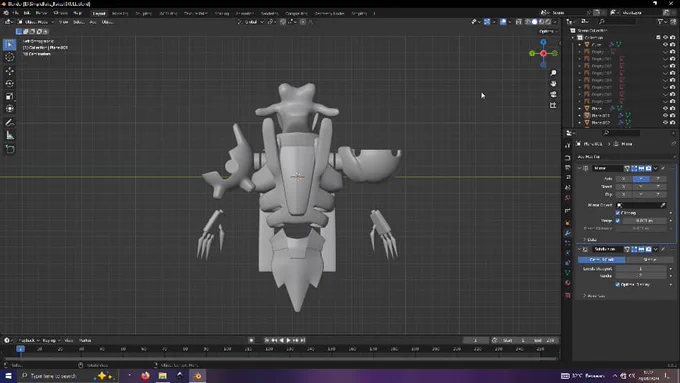
Task: Open File Explorer from the taskbar
Action: pos(163,376)
